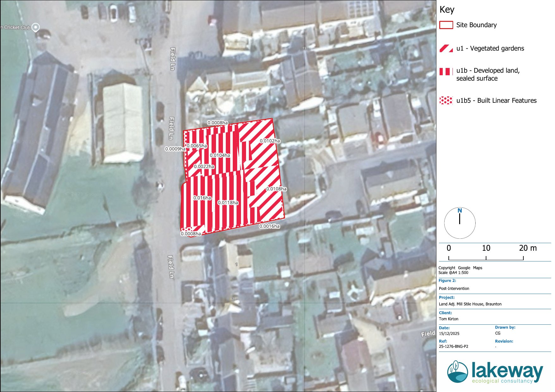
Task: Click the 0.0108ha area label
Action: tap(276, 189)
